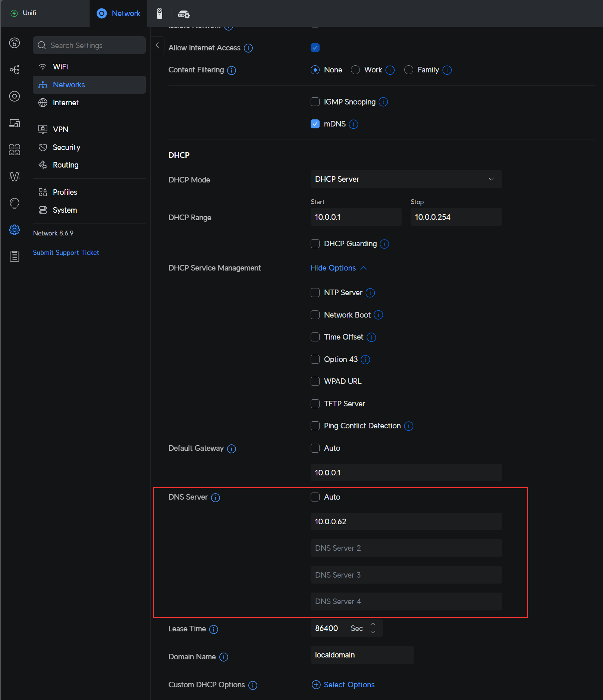
Task: Enable the IGMP Snooping checkbox
Action: 315,102
